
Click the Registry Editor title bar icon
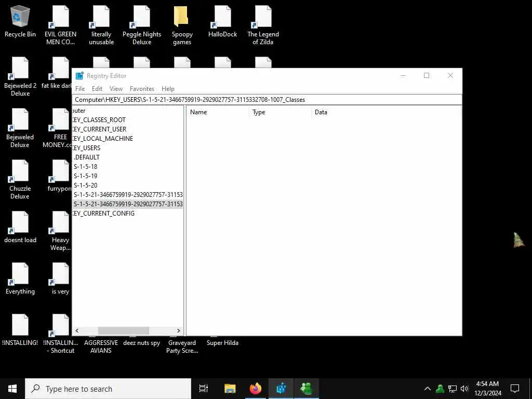point(79,76)
